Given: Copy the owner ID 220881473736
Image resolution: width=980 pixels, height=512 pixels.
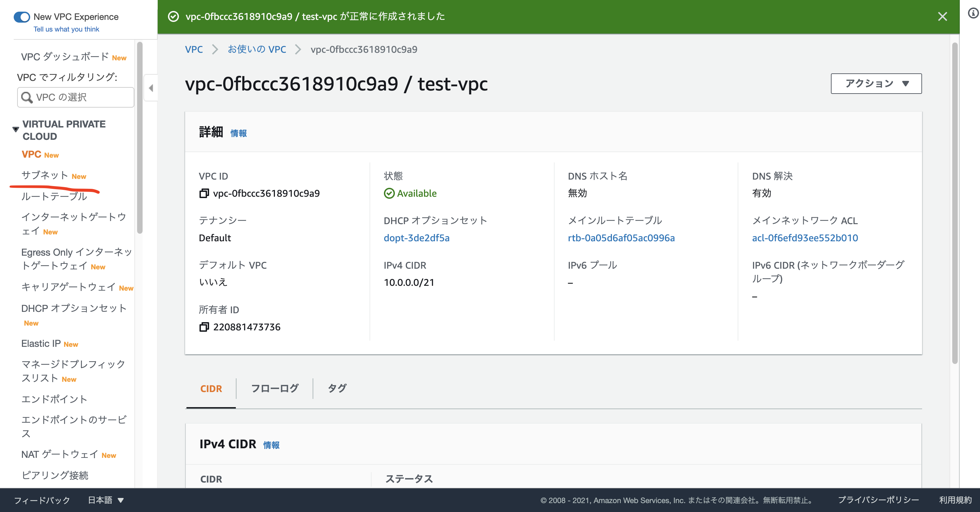Looking at the screenshot, I should [204, 327].
